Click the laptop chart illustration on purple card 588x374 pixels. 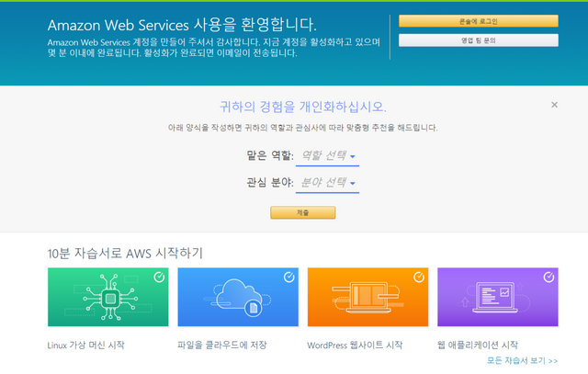pos(495,298)
